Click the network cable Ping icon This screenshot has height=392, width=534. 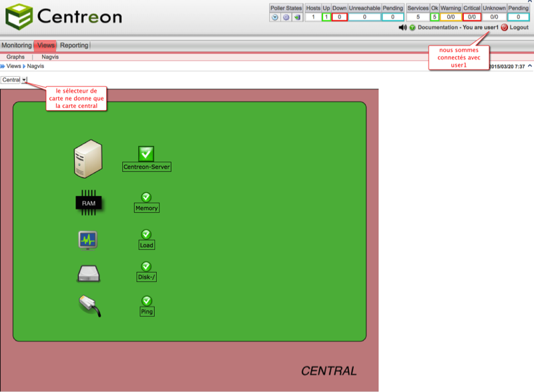(x=89, y=305)
